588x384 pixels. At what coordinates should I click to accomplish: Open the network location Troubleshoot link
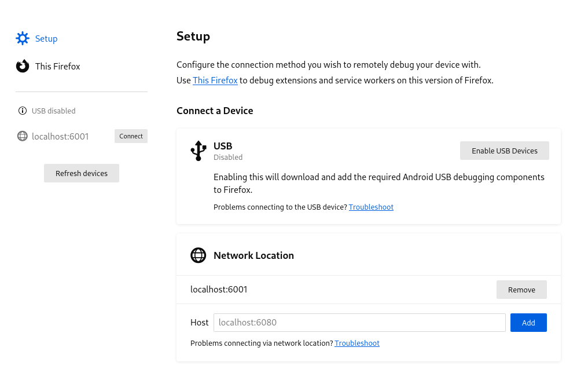tap(357, 343)
